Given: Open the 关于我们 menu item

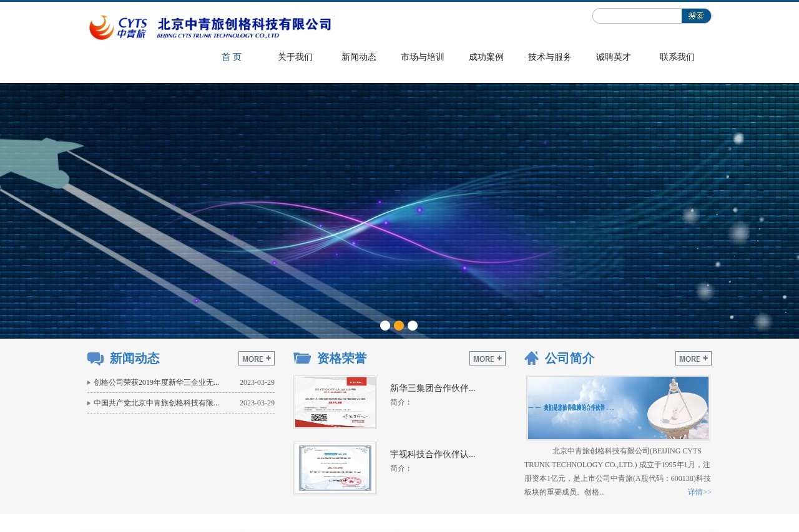Looking at the screenshot, I should pyautogui.click(x=295, y=57).
